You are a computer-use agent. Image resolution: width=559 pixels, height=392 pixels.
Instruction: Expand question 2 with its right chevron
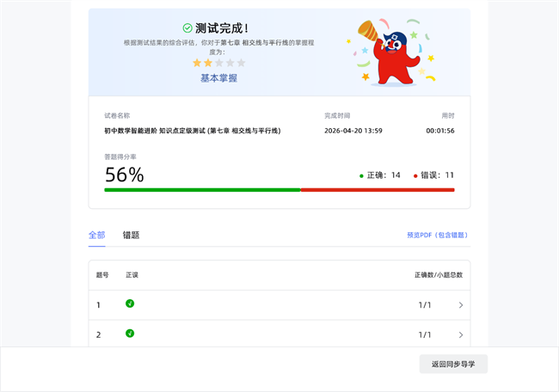pyautogui.click(x=461, y=334)
